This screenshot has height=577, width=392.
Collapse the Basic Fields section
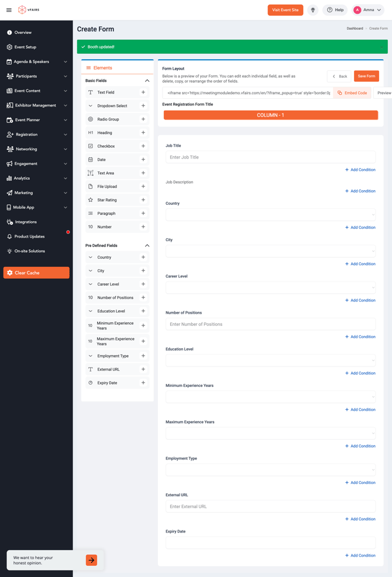147,81
